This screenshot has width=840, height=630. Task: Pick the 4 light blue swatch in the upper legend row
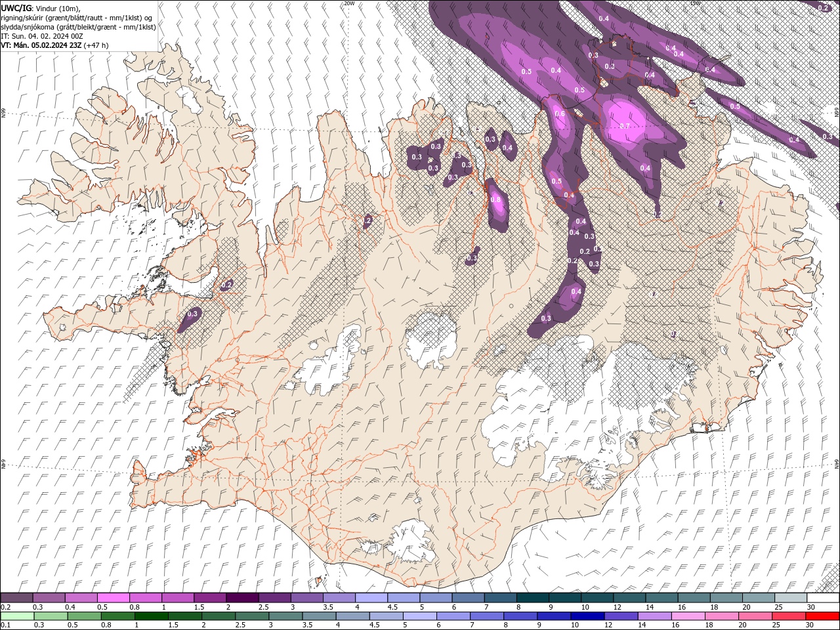point(371,598)
